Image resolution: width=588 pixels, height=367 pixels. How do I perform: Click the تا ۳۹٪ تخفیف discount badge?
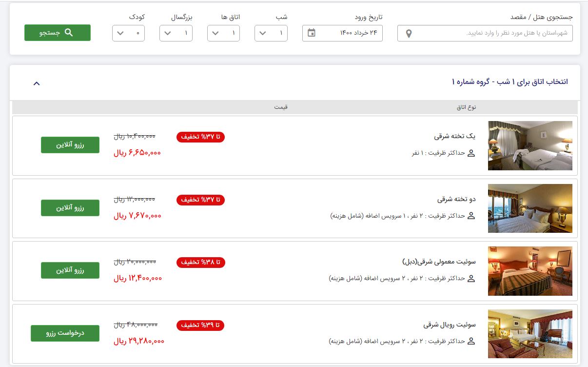point(200,325)
